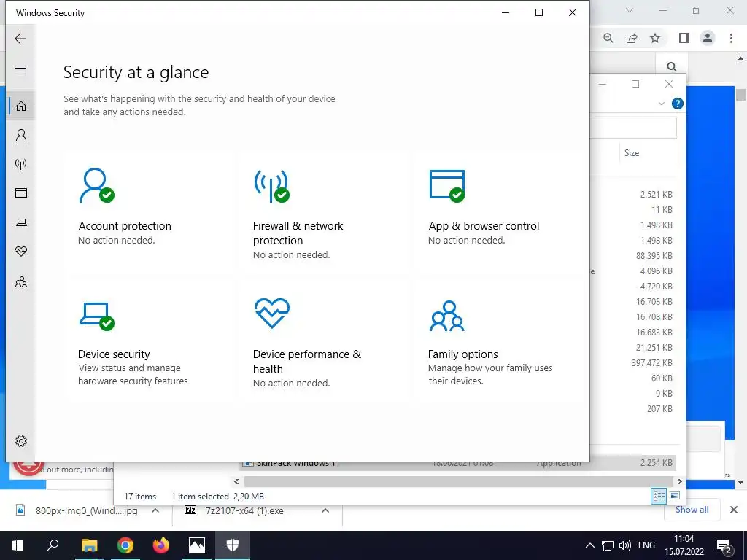Change input language ENG
The width and height of the screenshot is (747, 560).
click(646, 545)
